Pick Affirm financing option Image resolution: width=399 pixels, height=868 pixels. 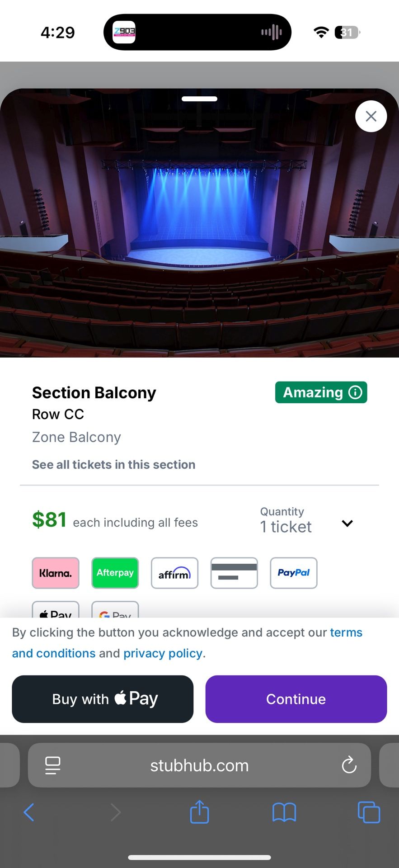(x=174, y=573)
